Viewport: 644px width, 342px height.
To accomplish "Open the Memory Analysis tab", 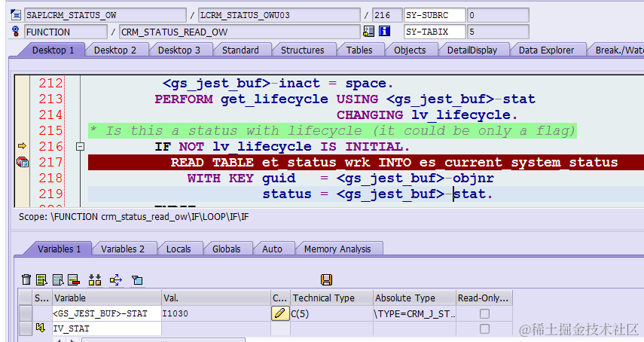I will [x=337, y=249].
